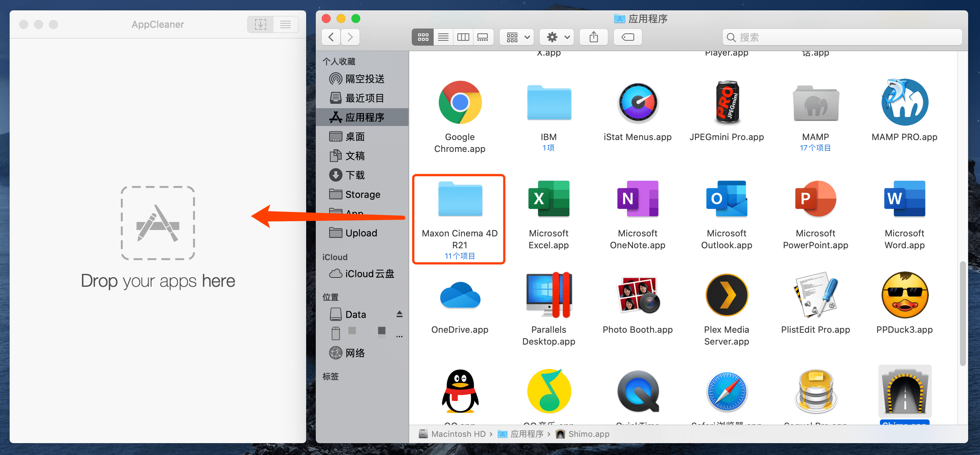
Task: Select PPDuck3.app icon
Action: [904, 295]
